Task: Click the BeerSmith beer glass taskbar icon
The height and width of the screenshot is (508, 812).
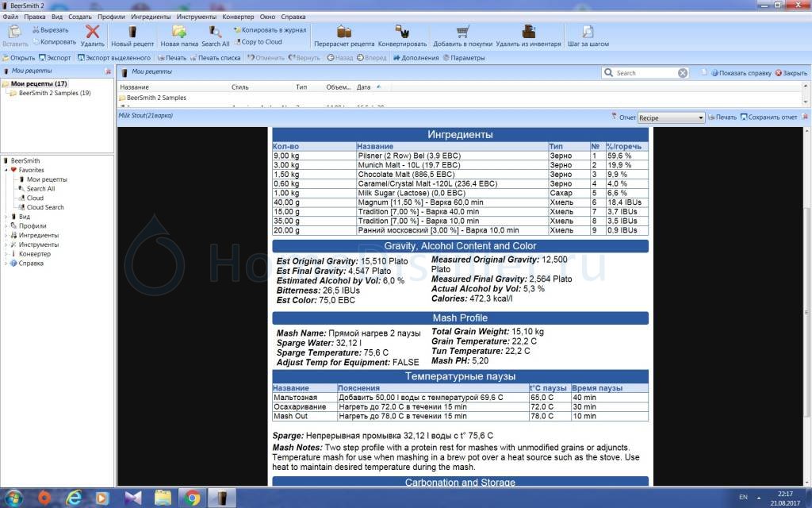Action: point(222,498)
